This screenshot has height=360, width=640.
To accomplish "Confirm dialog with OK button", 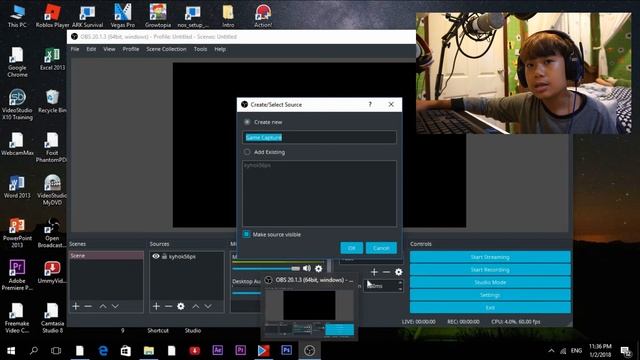I will (x=351, y=248).
